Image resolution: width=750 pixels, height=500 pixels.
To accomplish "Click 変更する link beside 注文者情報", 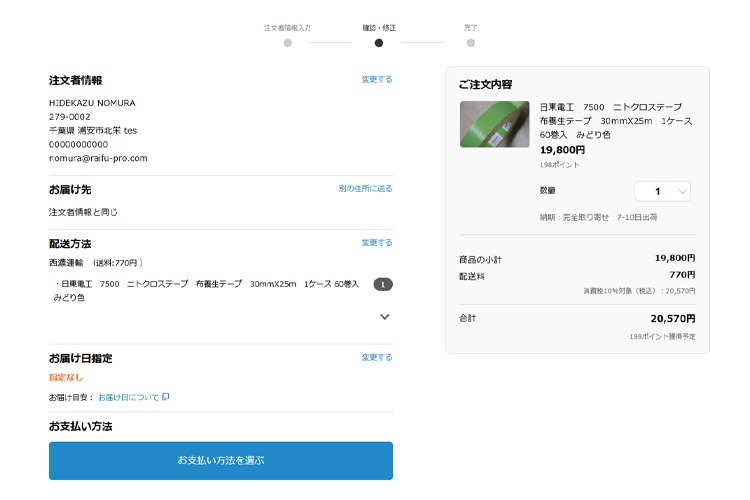I will coord(377,79).
